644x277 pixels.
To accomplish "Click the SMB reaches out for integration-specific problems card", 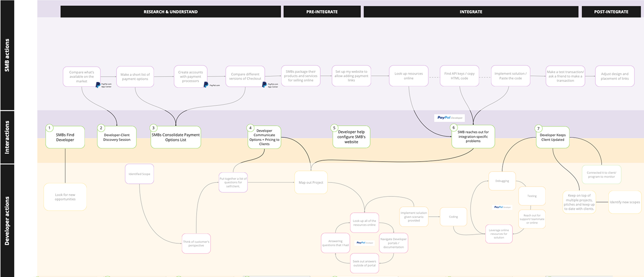I will tap(473, 137).
